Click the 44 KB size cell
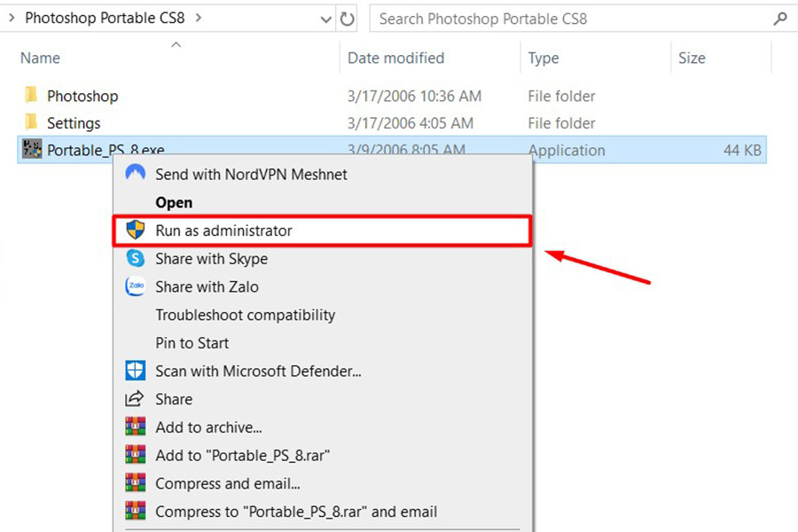This screenshot has height=532, width=798. point(742,150)
